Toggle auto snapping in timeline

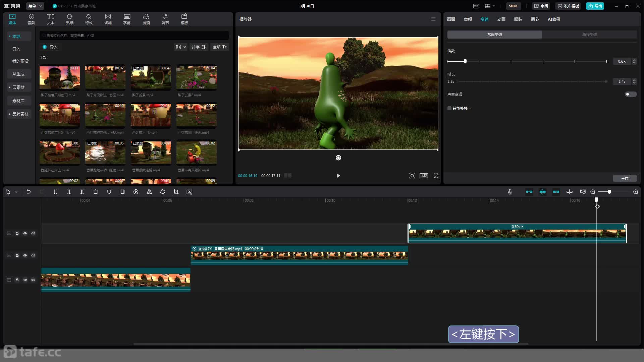(x=543, y=192)
